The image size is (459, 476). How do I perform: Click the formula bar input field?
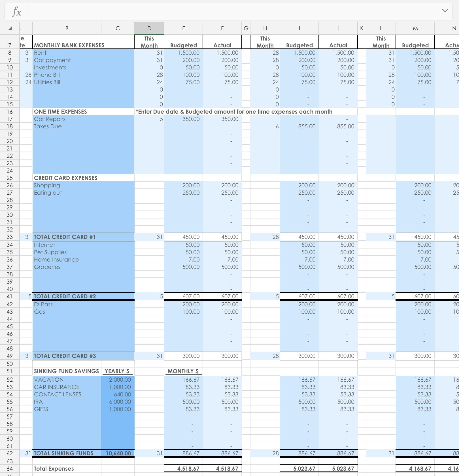[x=227, y=12]
